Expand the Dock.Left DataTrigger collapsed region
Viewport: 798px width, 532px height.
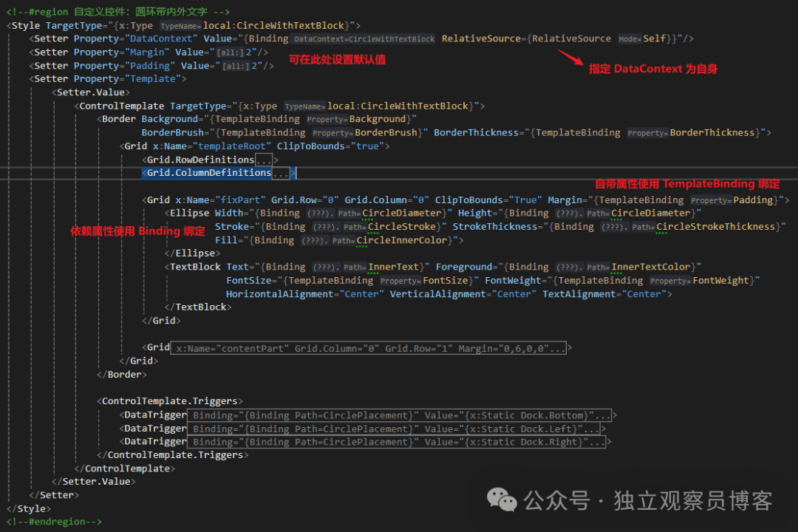coord(393,429)
